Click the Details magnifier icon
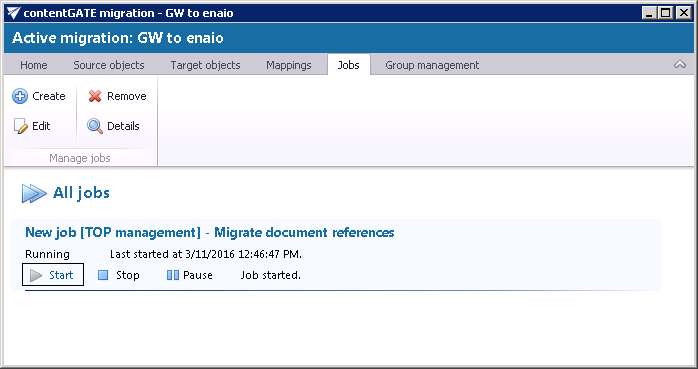 point(94,126)
